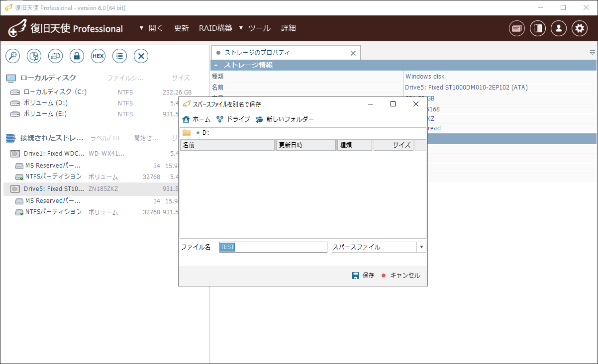Screen dimensions: 598x364
Task: Click the stacked cards icon in the header
Action: click(517, 28)
